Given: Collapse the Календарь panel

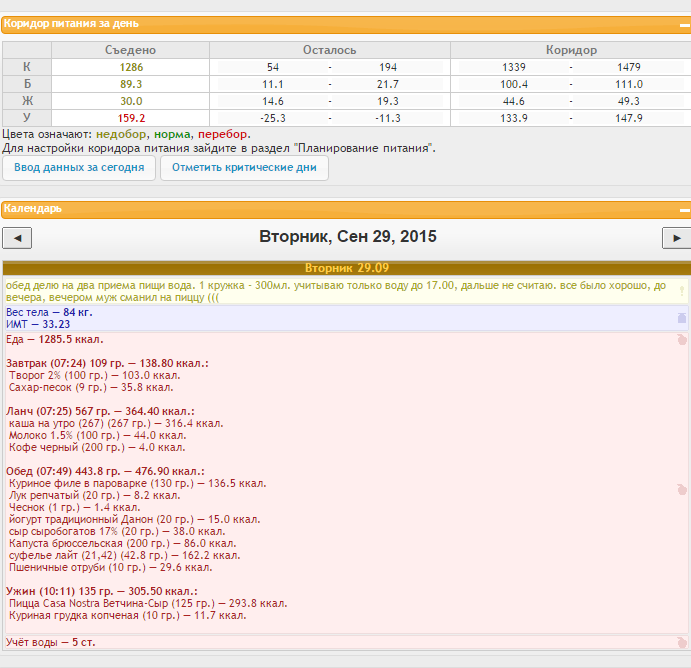Looking at the screenshot, I should (x=684, y=209).
